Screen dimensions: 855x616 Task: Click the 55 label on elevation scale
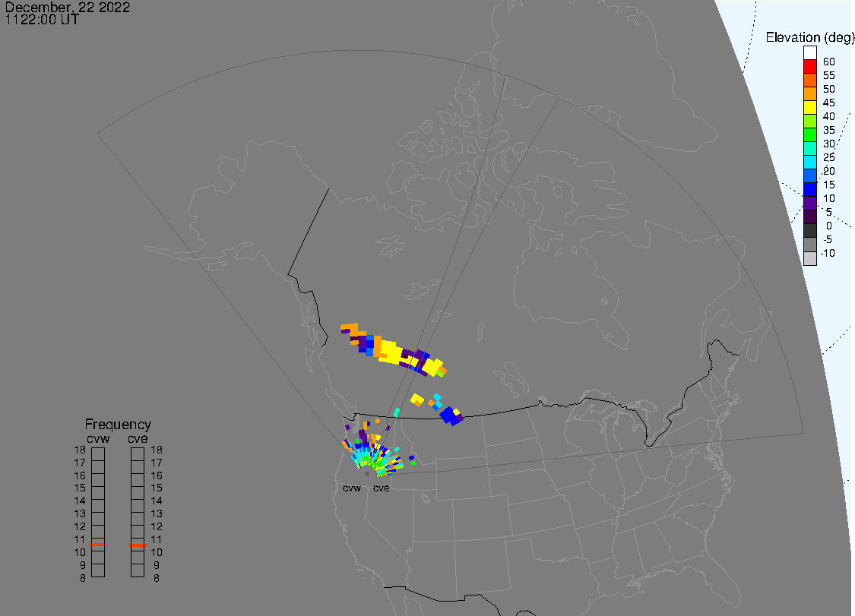829,75
